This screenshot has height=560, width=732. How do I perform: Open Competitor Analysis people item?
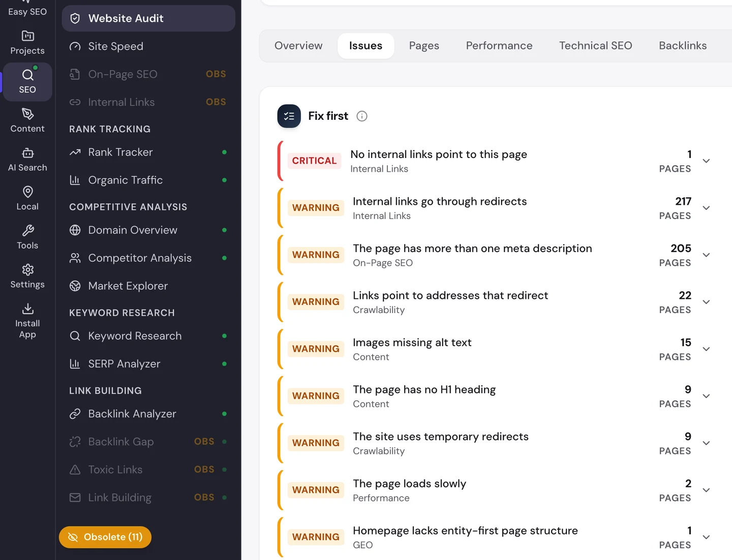click(x=148, y=258)
